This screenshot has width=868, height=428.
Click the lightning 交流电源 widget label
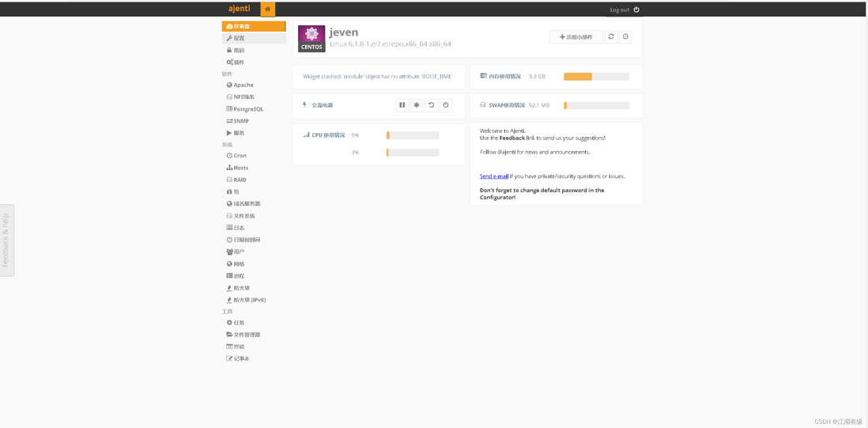click(x=319, y=105)
